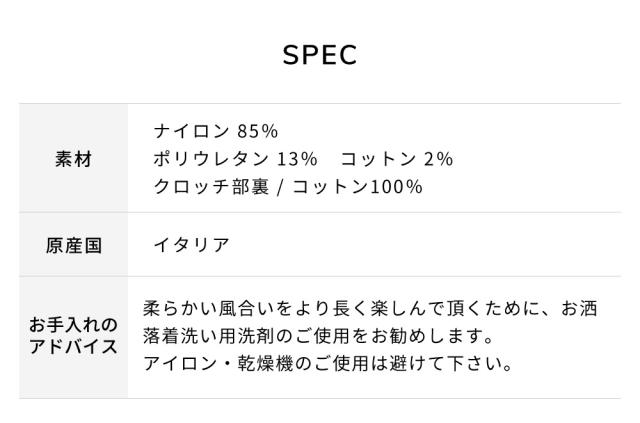Click the 原産国 row label

(x=73, y=245)
